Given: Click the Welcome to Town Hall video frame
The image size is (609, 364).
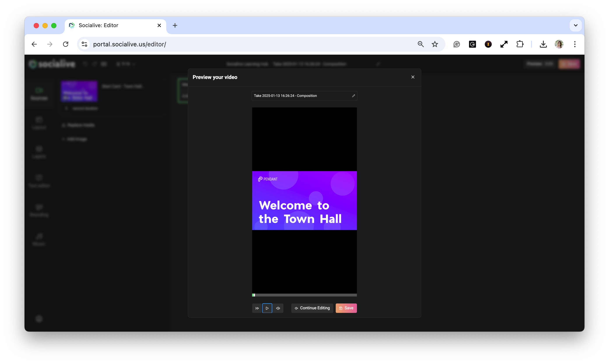Looking at the screenshot, I should [x=304, y=200].
